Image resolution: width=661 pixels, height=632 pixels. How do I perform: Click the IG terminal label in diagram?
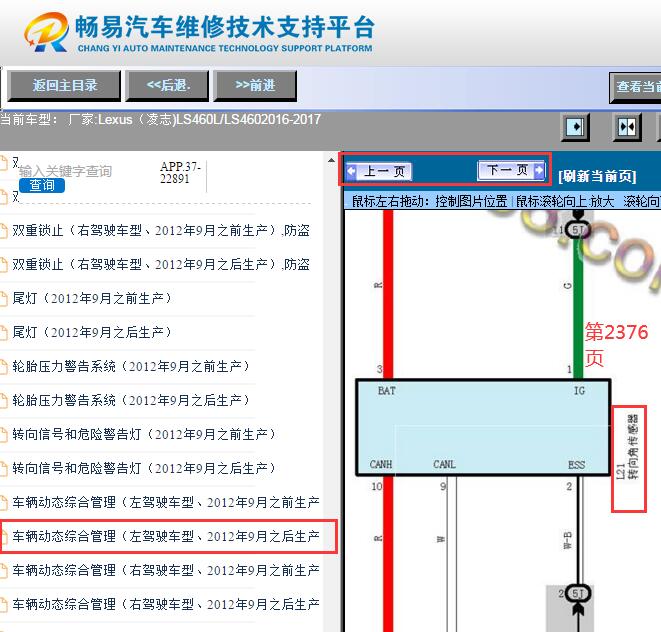coord(579,391)
